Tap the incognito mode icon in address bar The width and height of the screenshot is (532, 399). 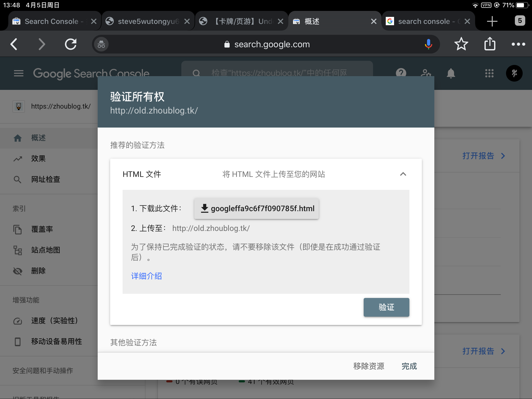click(x=101, y=44)
